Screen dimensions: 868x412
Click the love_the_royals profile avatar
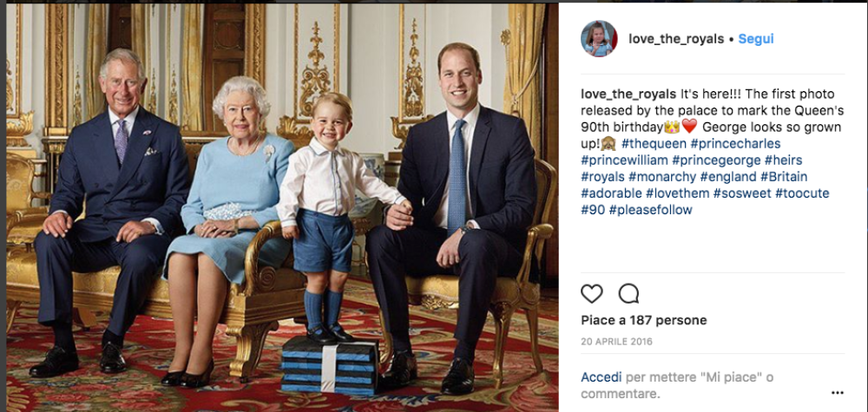[599, 39]
